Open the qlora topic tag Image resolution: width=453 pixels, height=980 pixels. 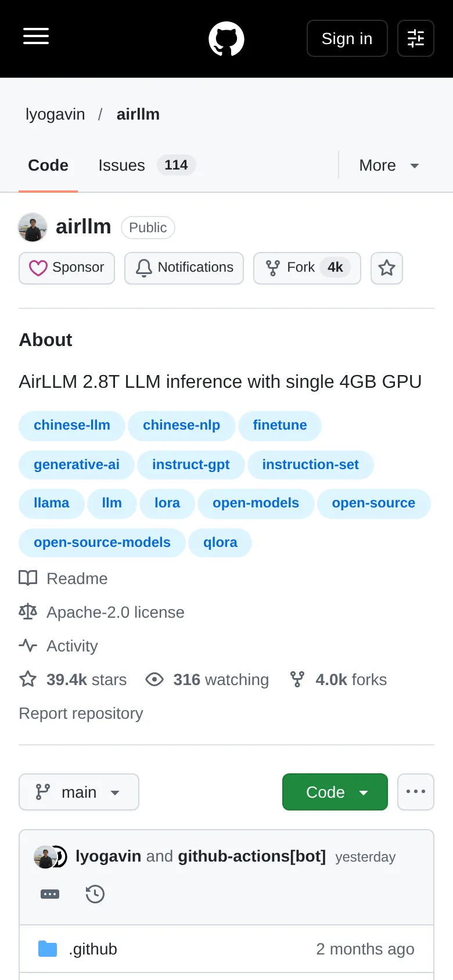click(220, 543)
